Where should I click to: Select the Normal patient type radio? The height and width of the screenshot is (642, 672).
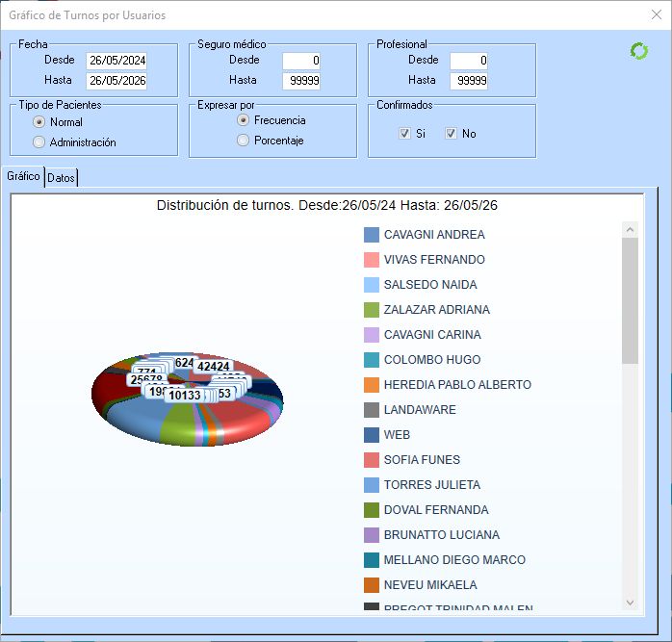coord(39,122)
